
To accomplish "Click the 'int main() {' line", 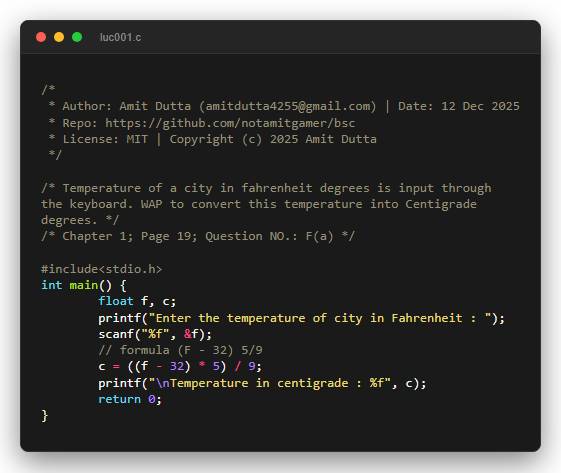I will (x=84, y=285).
